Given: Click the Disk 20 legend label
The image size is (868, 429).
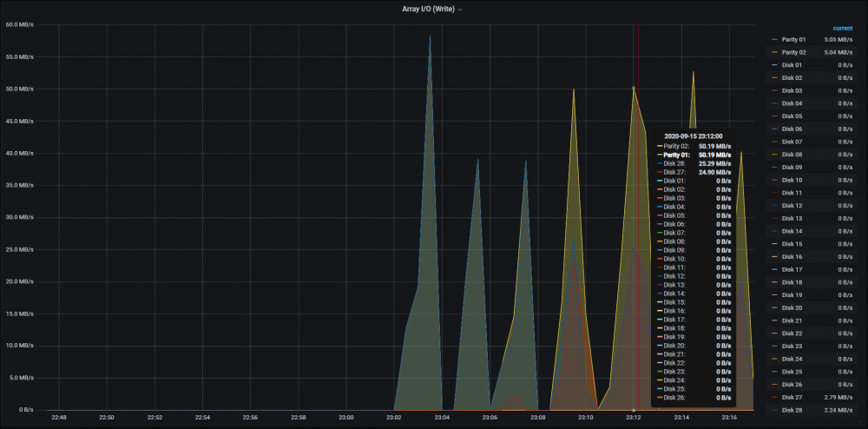Looking at the screenshot, I should pyautogui.click(x=792, y=307).
